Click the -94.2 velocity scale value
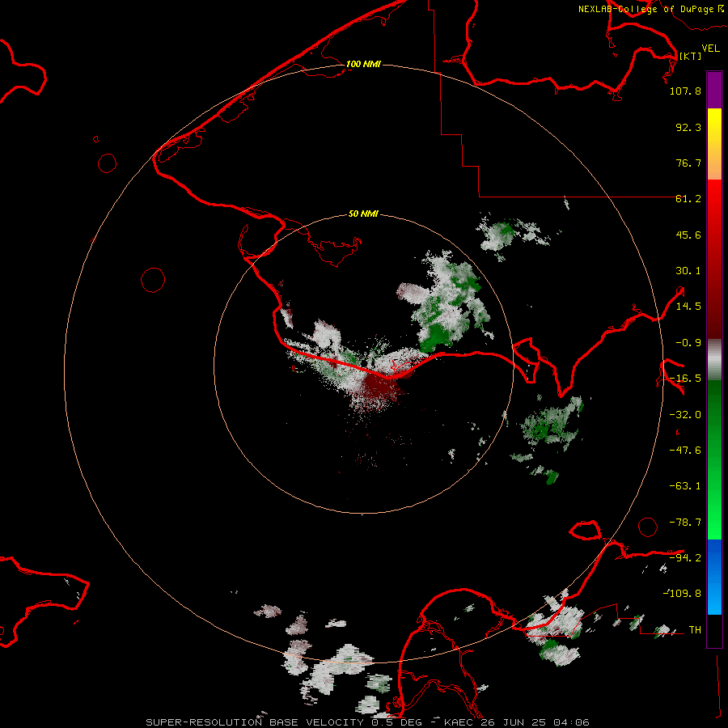The height and width of the screenshot is (728, 728). coord(685,558)
